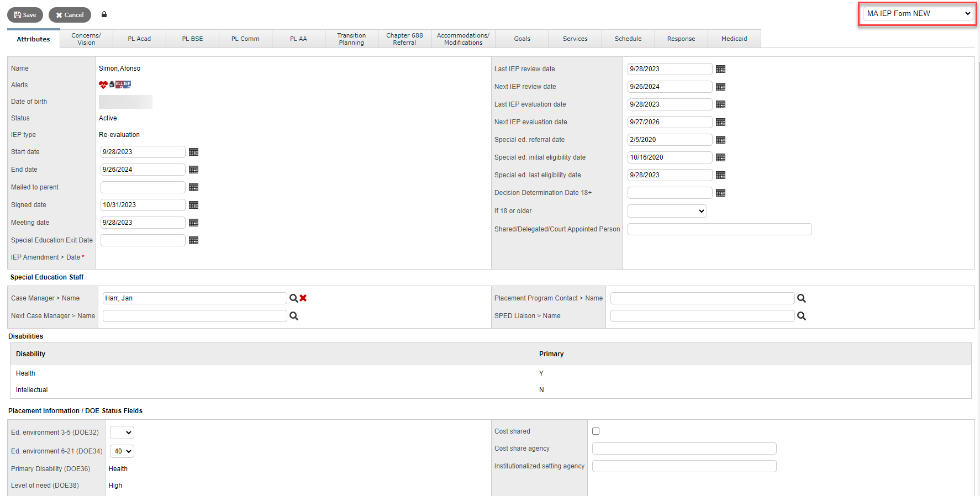The width and height of the screenshot is (980, 496).
Task: Click the health alert heart icon
Action: pyautogui.click(x=103, y=85)
